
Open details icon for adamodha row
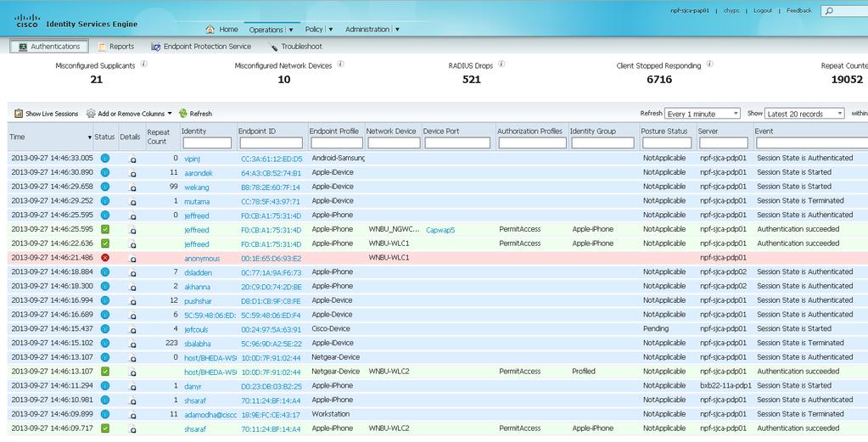132,415
